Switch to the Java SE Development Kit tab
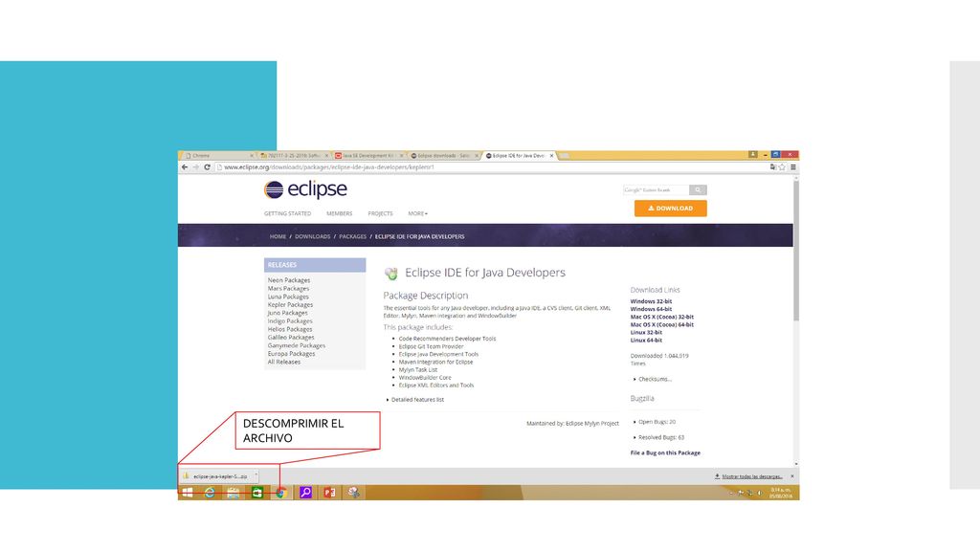This screenshot has width=980, height=551. 367,156
